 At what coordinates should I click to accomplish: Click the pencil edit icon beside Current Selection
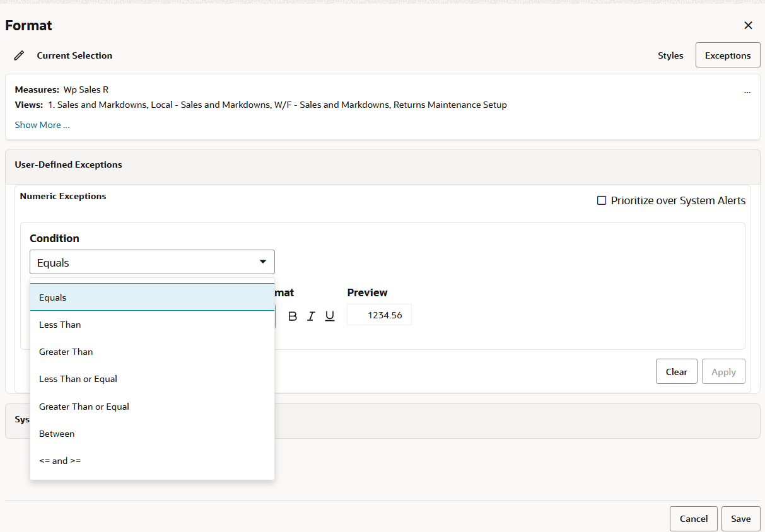19,55
